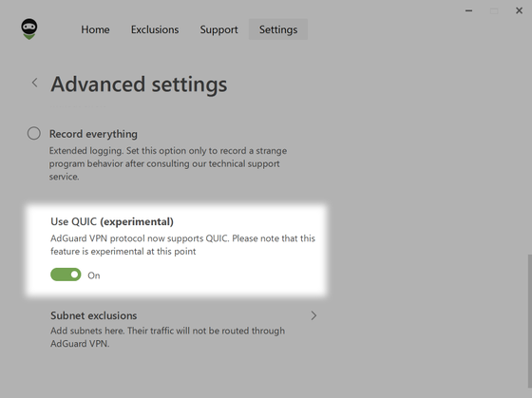
Task: Click the Extended logging description text
Action: point(168,163)
